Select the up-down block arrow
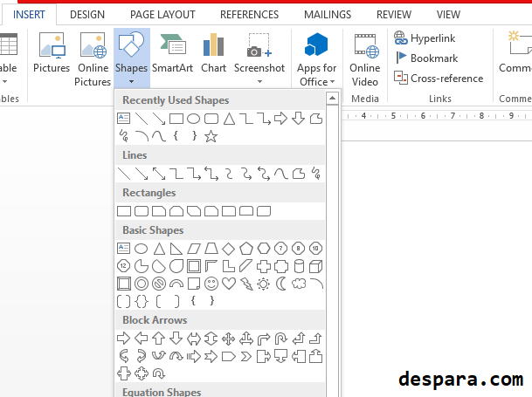This screenshot has height=397, width=532. coord(211,339)
